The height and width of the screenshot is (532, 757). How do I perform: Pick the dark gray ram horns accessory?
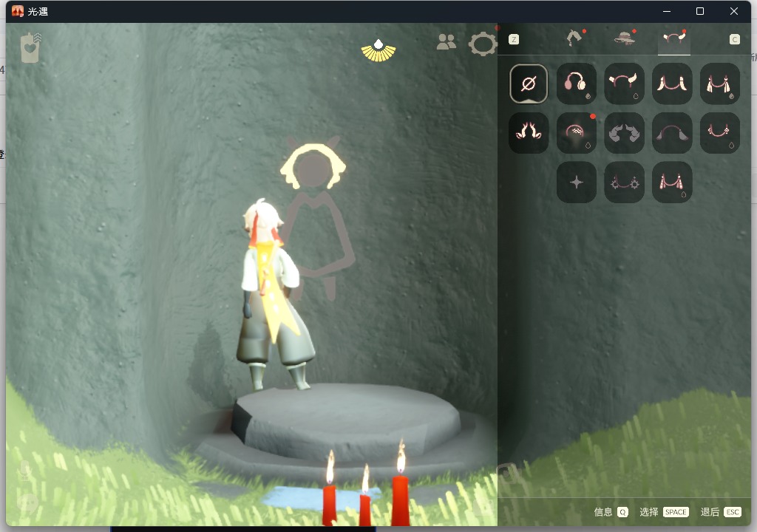[624, 133]
